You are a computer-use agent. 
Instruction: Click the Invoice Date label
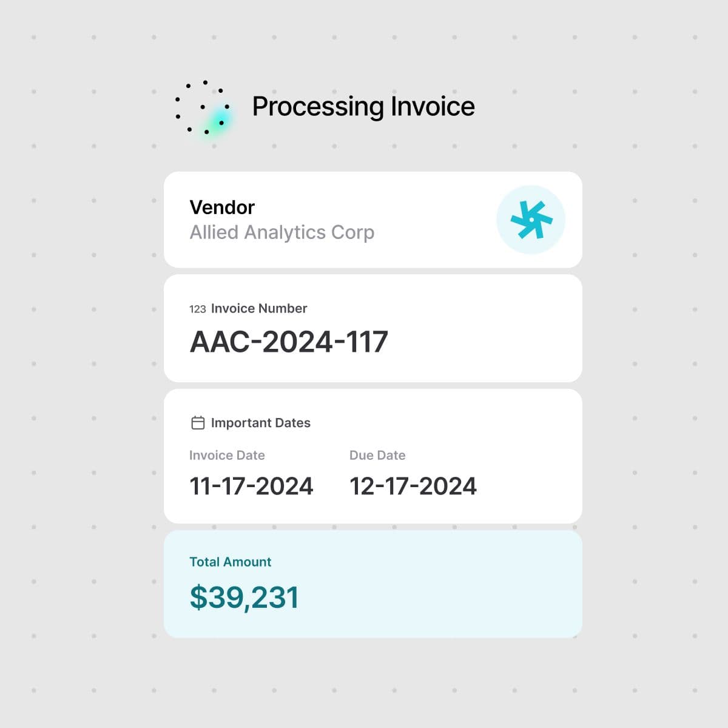227,455
